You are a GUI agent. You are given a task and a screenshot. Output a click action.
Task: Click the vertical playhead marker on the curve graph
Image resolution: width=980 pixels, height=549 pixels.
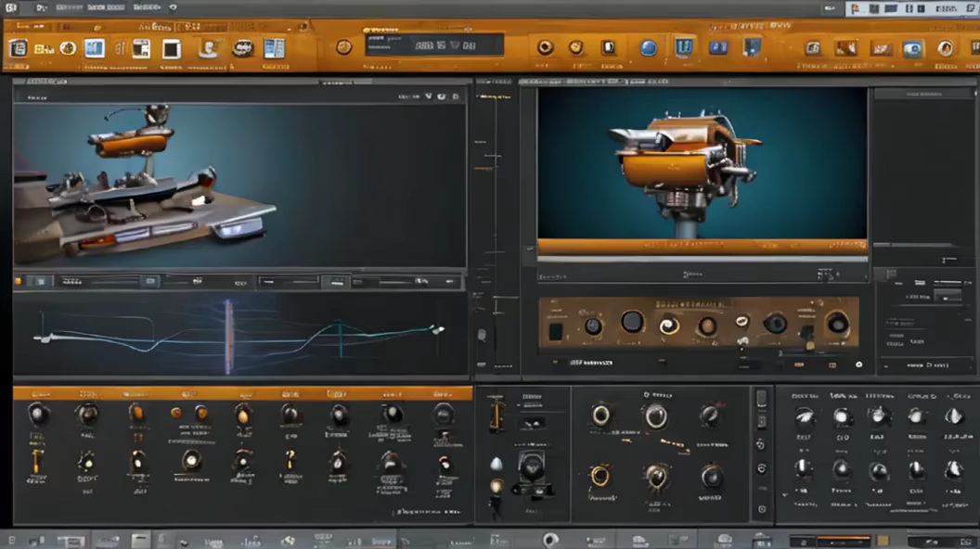(x=228, y=336)
